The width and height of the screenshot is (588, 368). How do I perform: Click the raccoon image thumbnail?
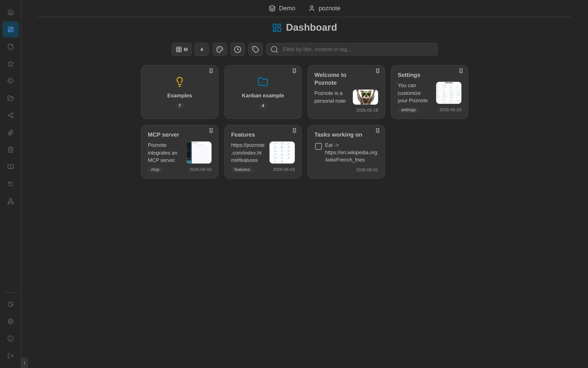pyautogui.click(x=365, y=97)
